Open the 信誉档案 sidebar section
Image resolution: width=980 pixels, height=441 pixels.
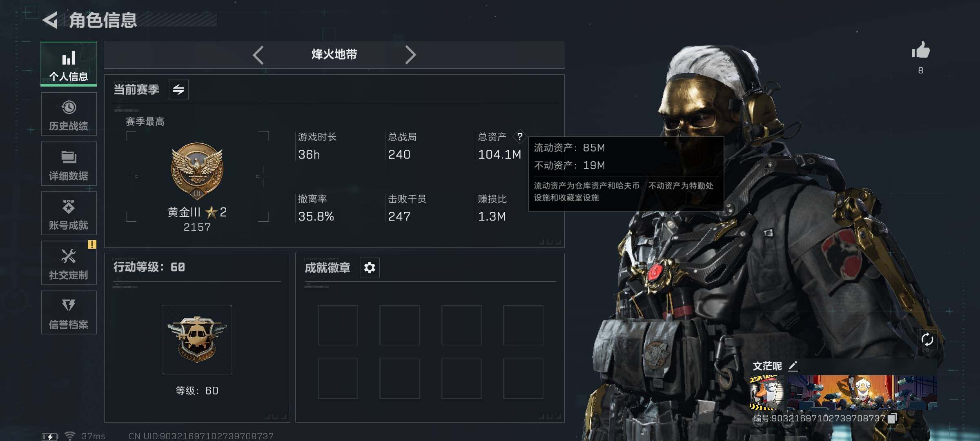pos(69,313)
